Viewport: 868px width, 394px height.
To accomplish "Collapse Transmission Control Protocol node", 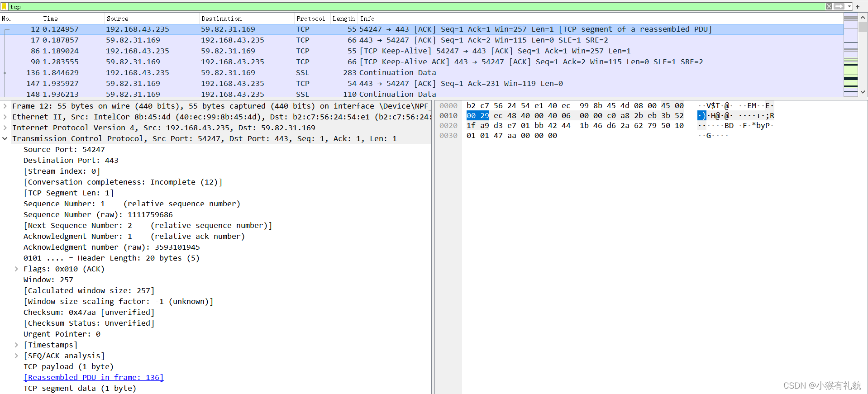I will tap(5, 138).
